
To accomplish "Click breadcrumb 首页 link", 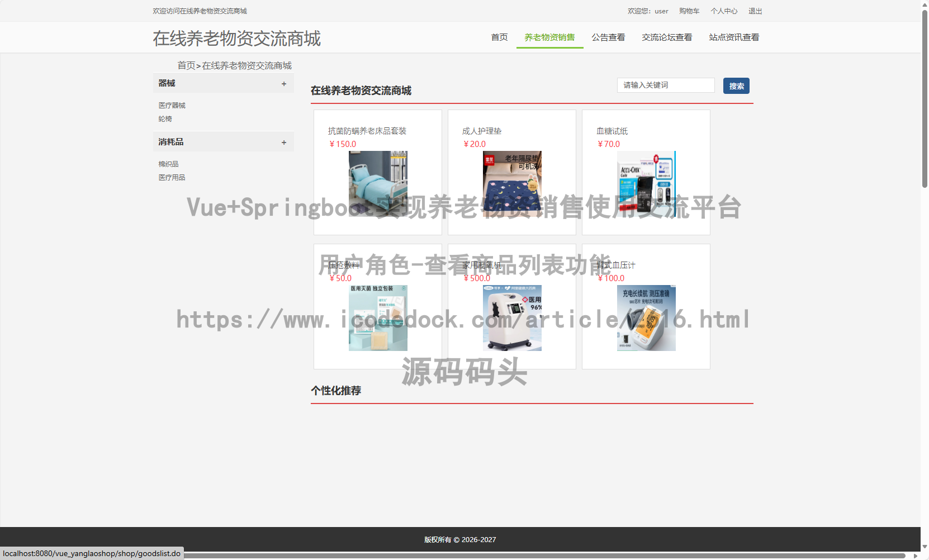I will click(x=187, y=65).
